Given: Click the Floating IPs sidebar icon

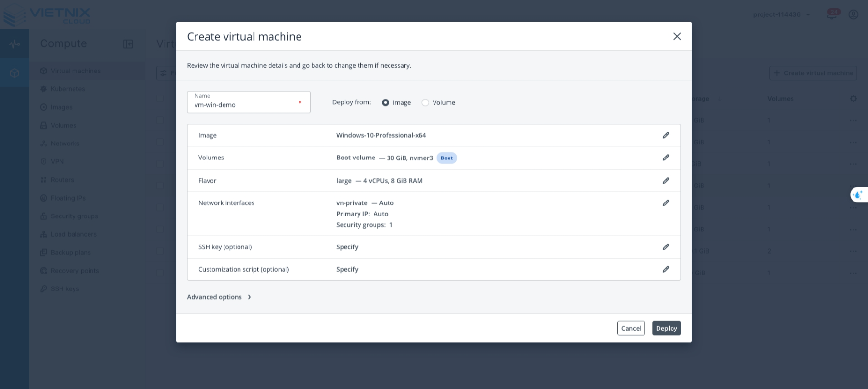Looking at the screenshot, I should (44, 198).
